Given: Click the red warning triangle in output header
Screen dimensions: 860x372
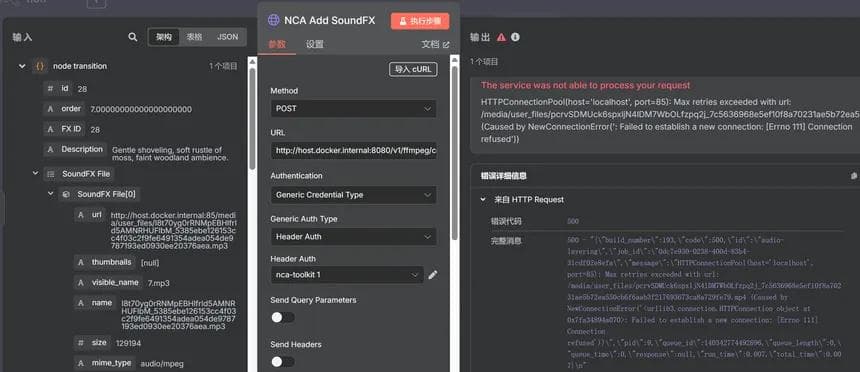Looking at the screenshot, I should (501, 37).
